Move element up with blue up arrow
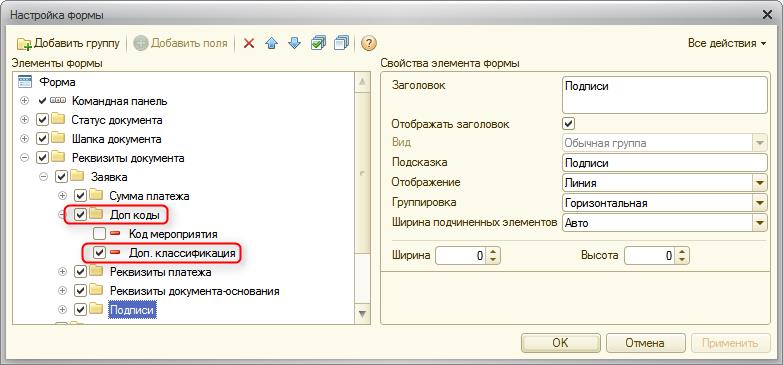This screenshot has width=783, height=365. tap(271, 43)
